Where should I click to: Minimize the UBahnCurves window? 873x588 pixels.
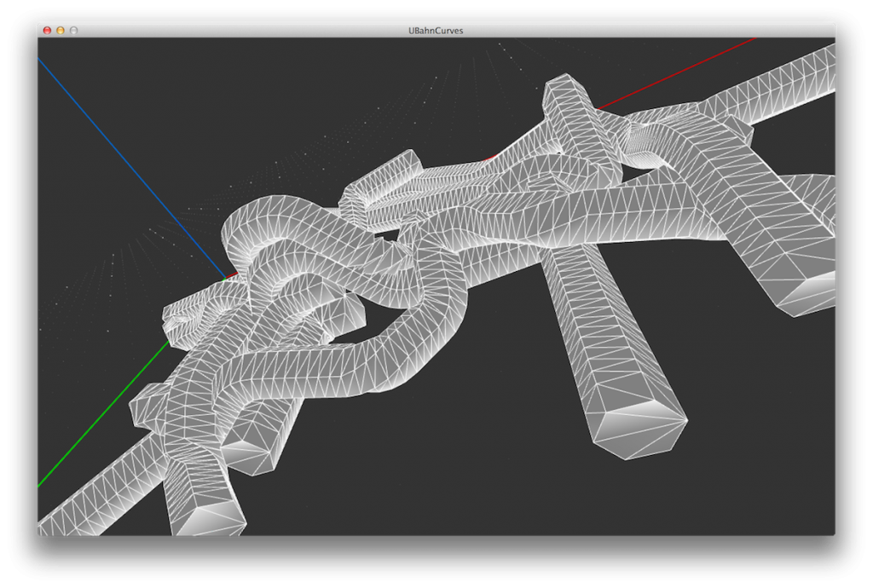pos(61,31)
